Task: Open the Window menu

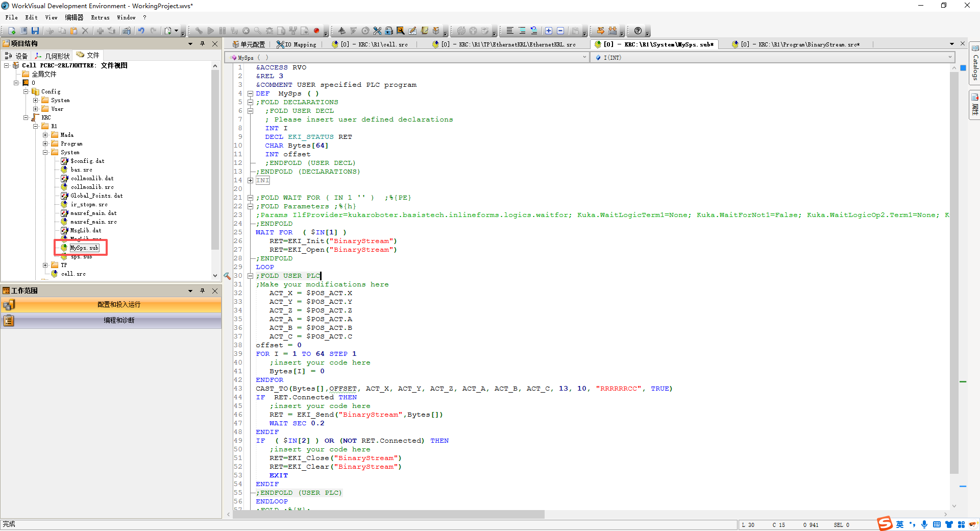Action: click(x=126, y=17)
